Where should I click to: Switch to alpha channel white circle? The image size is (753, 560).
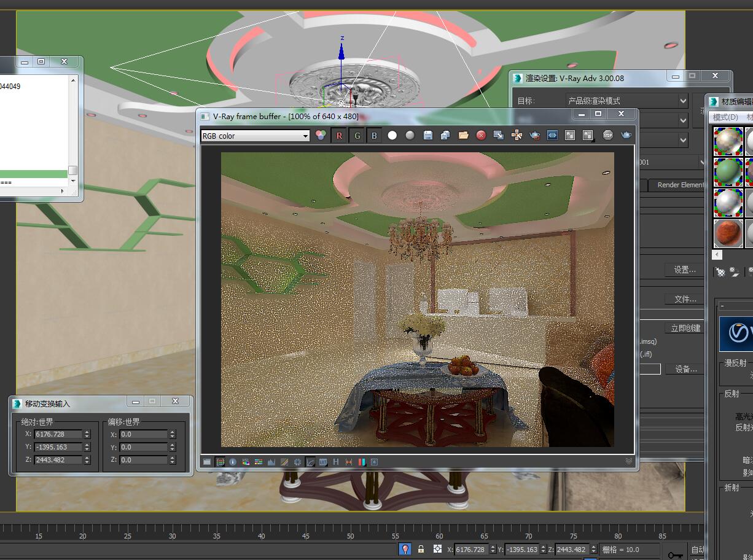[x=392, y=136]
